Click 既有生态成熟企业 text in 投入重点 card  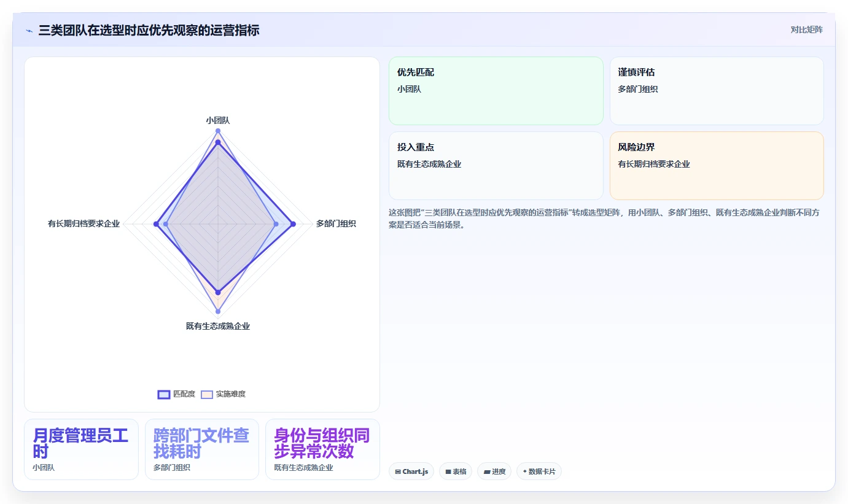pos(429,164)
